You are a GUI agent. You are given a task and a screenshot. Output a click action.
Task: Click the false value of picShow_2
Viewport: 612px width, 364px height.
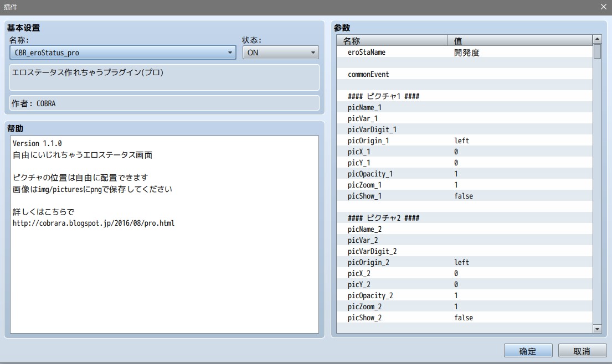[464, 318]
